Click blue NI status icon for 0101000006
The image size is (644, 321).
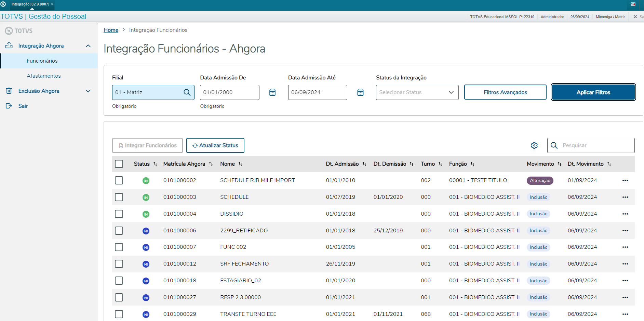tap(146, 231)
